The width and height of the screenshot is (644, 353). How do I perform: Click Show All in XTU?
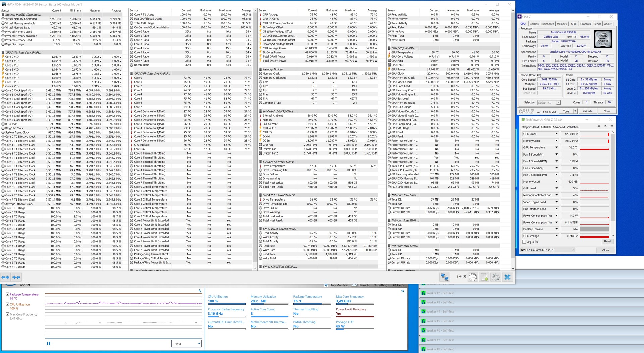coord(361,285)
